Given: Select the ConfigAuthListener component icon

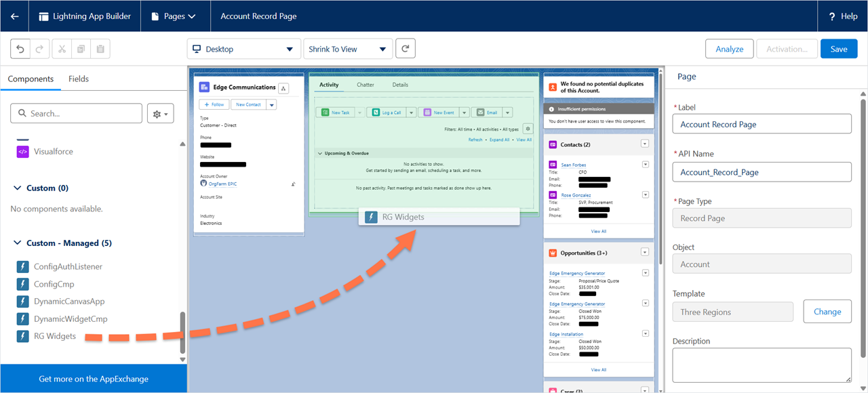Looking at the screenshot, I should point(22,267).
